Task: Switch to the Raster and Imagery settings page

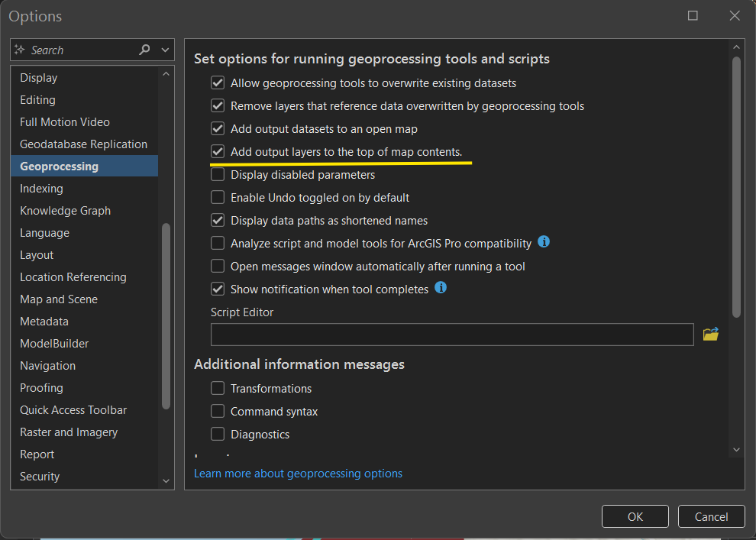Action: point(68,432)
